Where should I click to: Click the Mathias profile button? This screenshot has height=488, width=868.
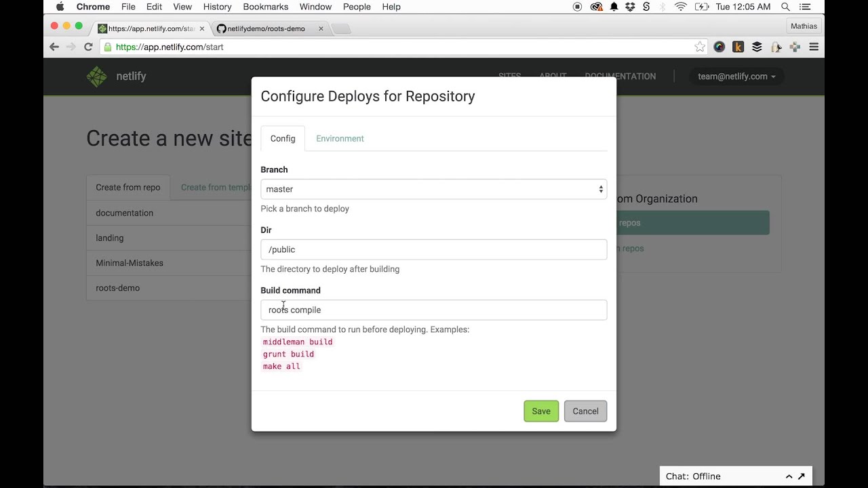804,26
